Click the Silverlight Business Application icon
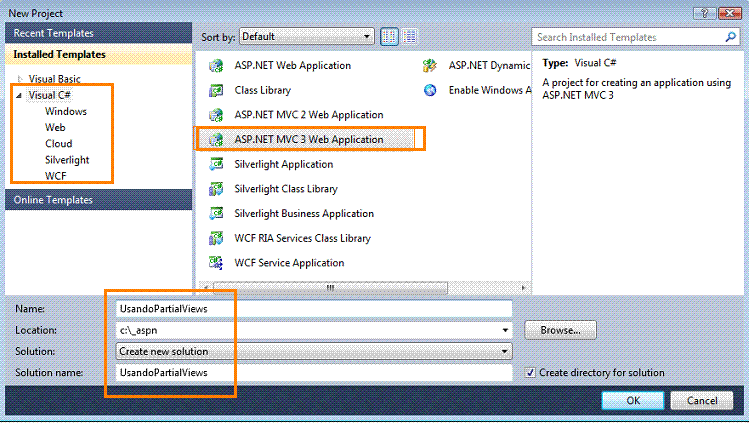Screen dimensions: 749x423 pos(216,213)
